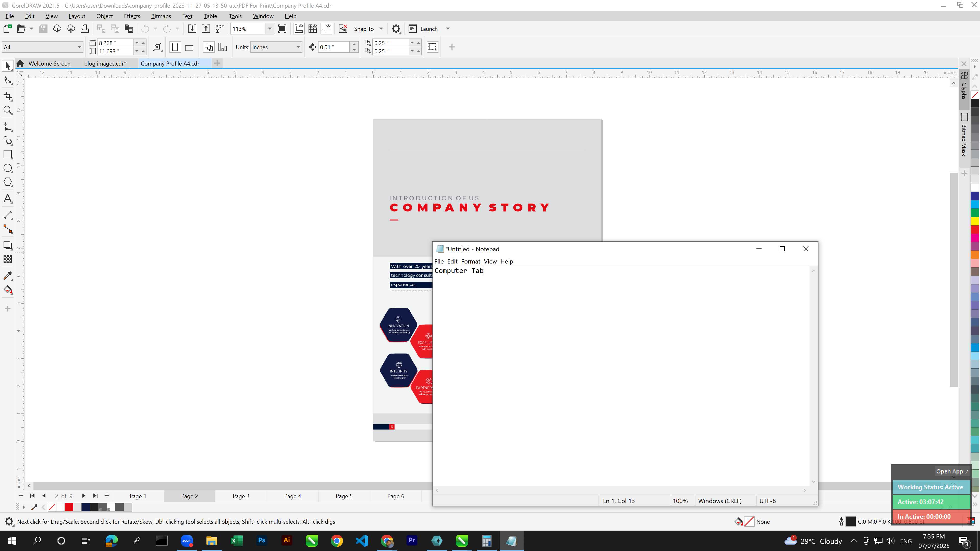The height and width of the screenshot is (551, 980).
Task: Toggle Show Grid button
Action: coord(313,29)
